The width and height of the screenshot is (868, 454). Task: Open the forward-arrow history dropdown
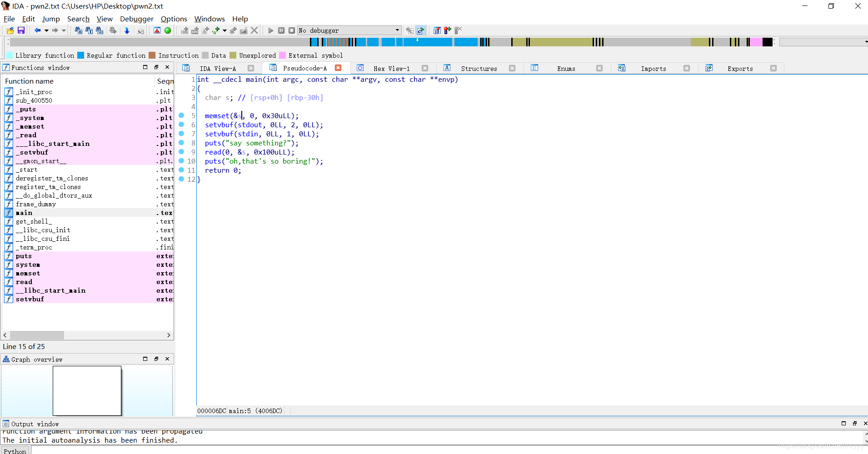coord(64,30)
